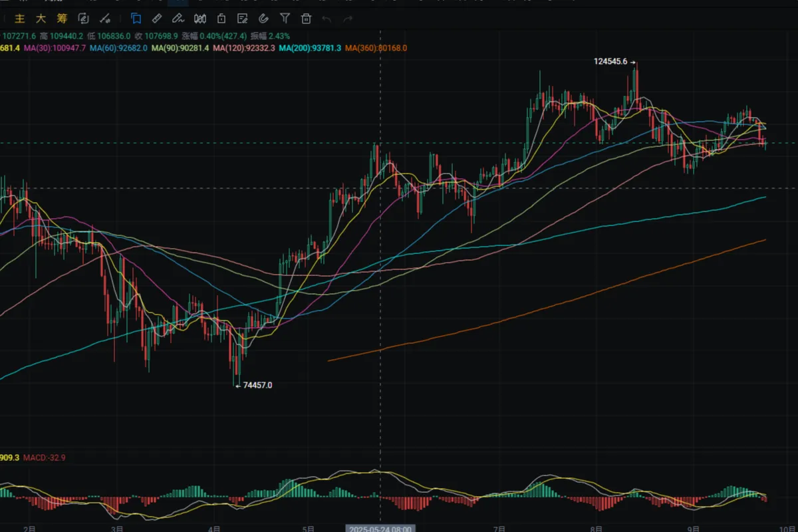Click the MA(30):100947.7 indicator label
Image resolution: width=798 pixels, height=532 pixels.
55,49
